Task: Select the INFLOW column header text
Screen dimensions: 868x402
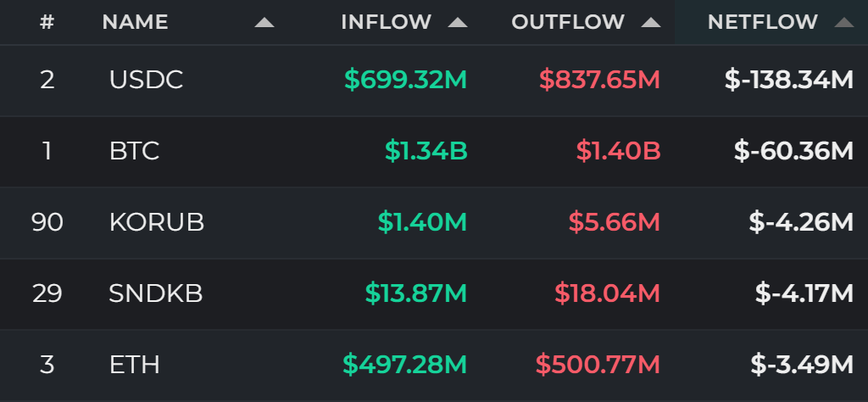Action: tap(386, 22)
